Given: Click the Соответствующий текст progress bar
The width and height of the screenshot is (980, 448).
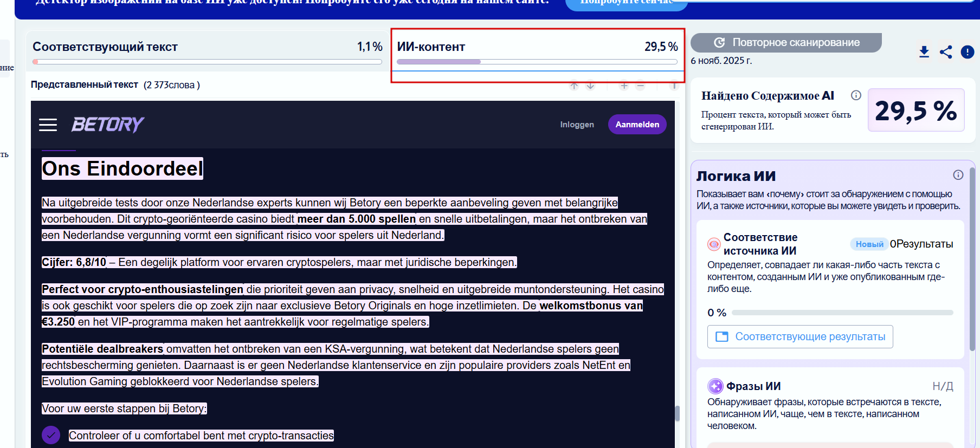Looking at the screenshot, I should tap(207, 62).
